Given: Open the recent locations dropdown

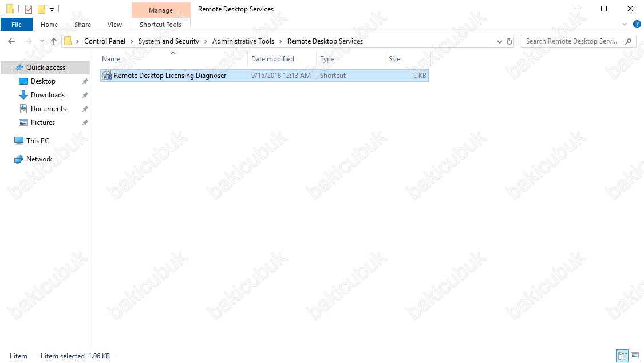Looking at the screenshot, I should click(42, 41).
